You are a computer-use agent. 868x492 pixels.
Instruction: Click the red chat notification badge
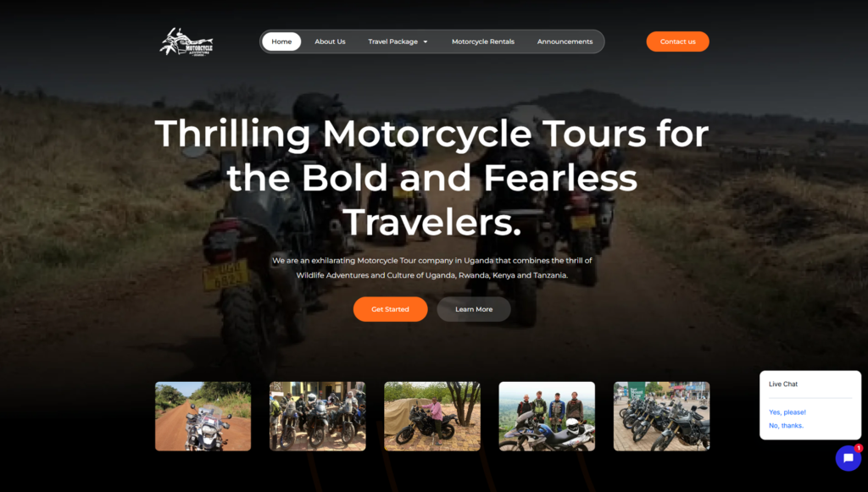coord(858,448)
